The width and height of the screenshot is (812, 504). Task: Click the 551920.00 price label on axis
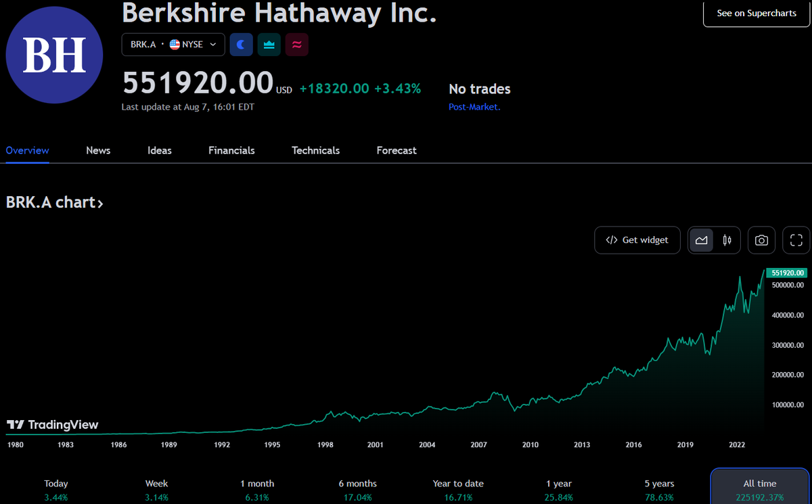pyautogui.click(x=788, y=273)
